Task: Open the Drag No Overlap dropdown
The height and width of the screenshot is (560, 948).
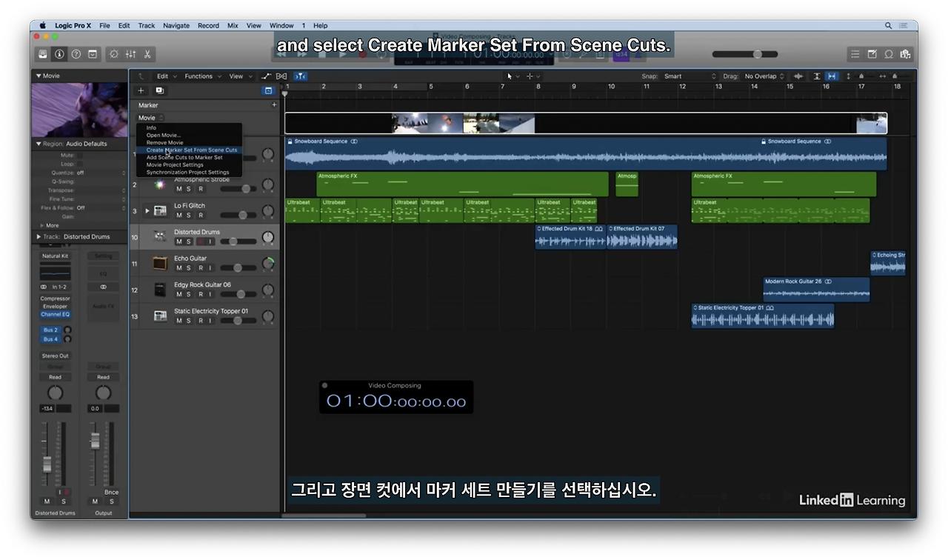Action: tap(764, 76)
